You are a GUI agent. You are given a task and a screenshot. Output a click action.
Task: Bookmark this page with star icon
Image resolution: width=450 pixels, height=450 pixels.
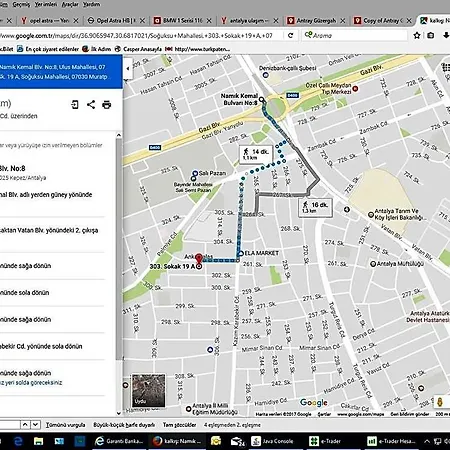point(417,35)
